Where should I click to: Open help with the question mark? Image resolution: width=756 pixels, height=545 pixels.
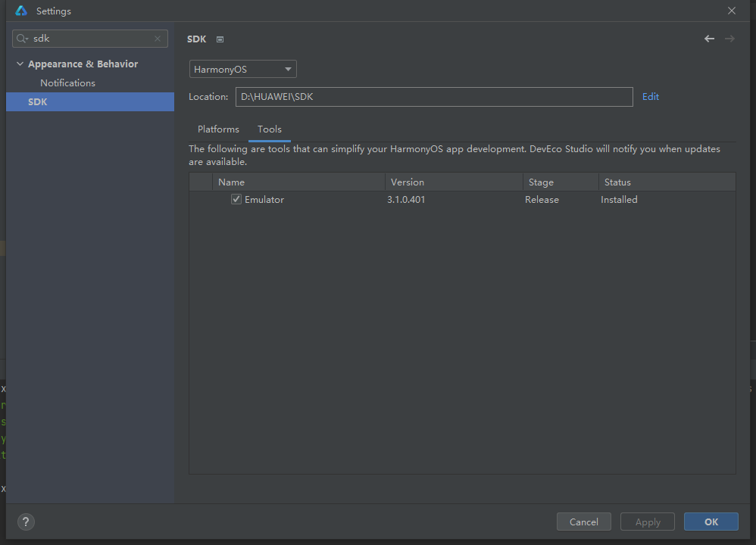(x=26, y=522)
